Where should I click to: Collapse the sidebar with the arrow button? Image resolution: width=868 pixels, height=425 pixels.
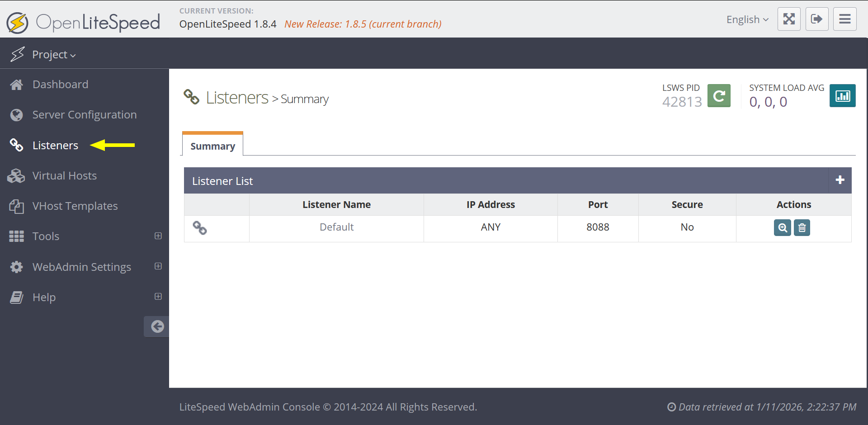click(x=157, y=326)
